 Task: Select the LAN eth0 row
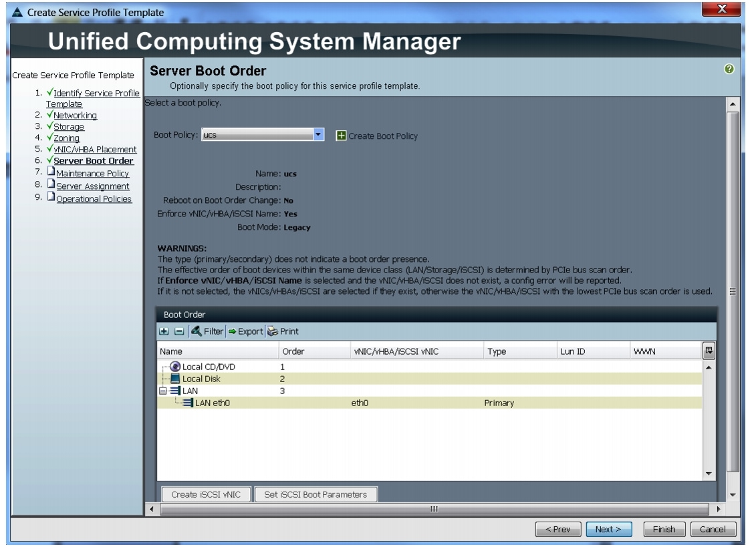coord(430,403)
